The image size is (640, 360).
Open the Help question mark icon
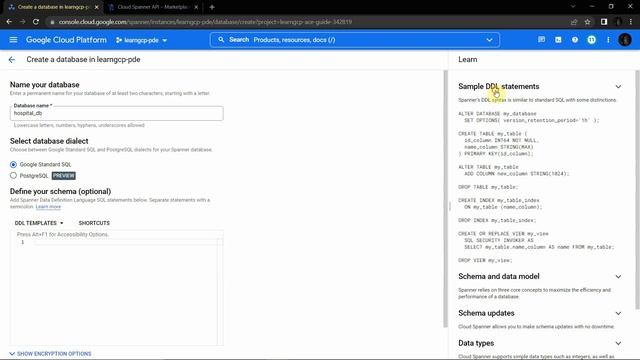coord(575,40)
